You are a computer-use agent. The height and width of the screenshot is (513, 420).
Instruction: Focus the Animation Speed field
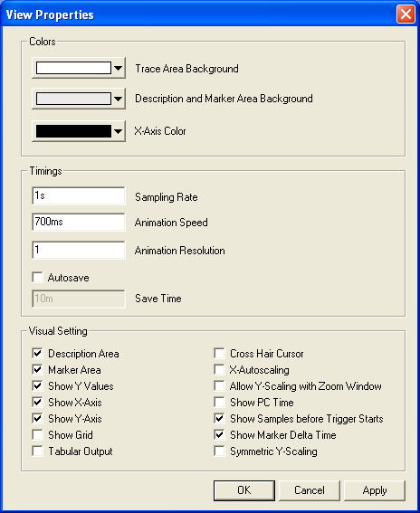click(79, 222)
